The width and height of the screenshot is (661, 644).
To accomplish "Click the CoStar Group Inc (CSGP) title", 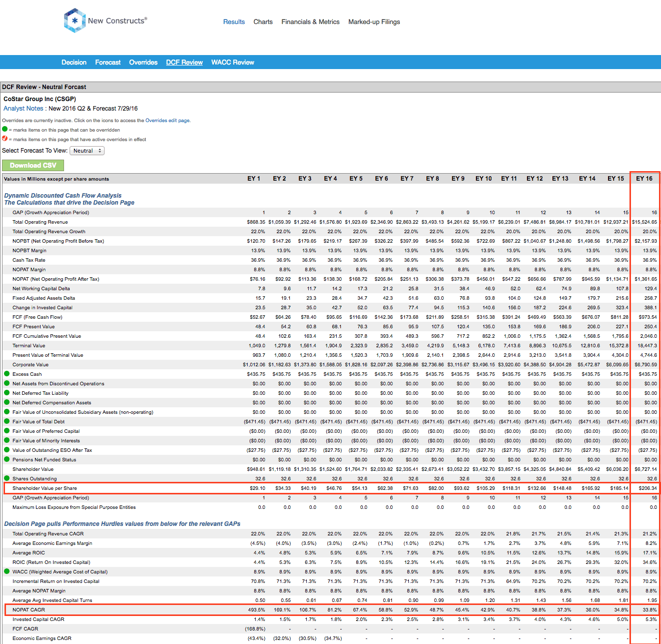I will [x=40, y=99].
